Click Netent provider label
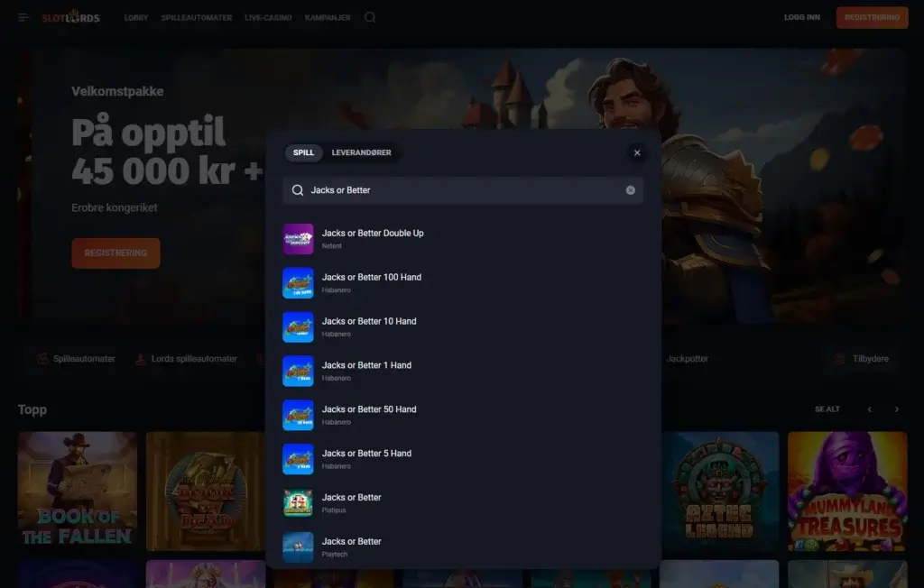Screen dimensions: 924x588 click(332, 246)
